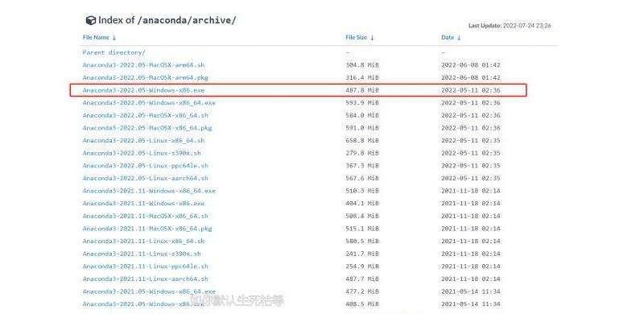Download Anaconda3-2022.05-MacOSX-arm64.sh
This screenshot has width=644, height=314.
(143, 65)
